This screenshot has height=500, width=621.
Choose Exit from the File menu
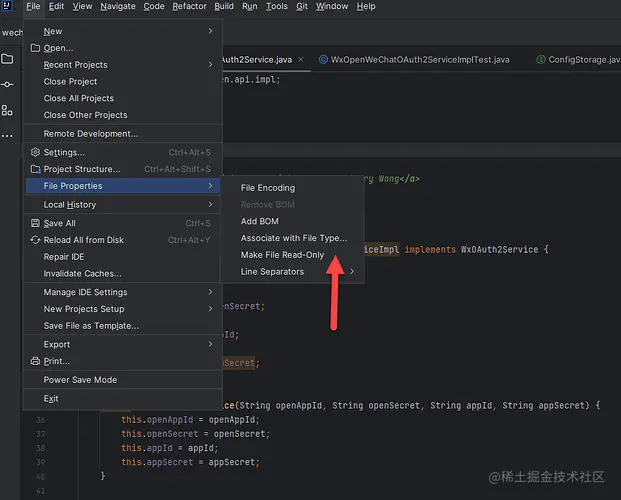pyautogui.click(x=123, y=399)
